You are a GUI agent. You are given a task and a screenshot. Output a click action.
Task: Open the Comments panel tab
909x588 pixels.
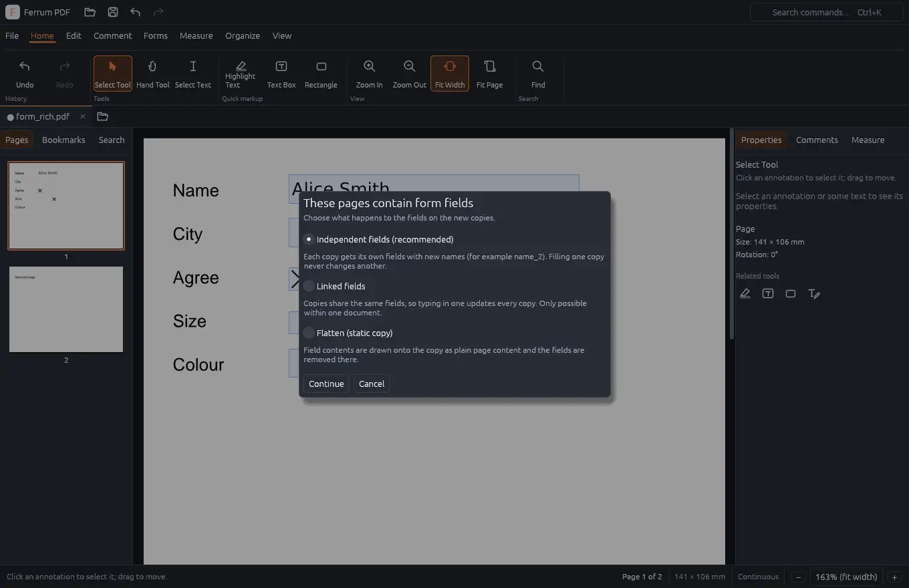point(817,140)
